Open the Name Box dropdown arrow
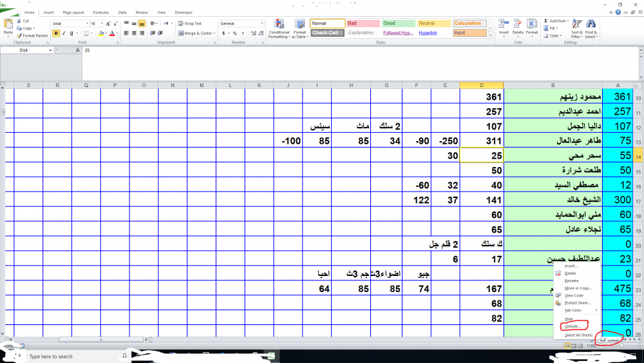644x363 pixels. click(x=50, y=50)
